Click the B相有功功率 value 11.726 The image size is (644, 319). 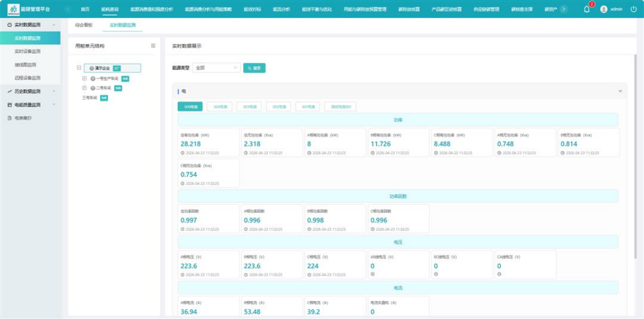381,144
